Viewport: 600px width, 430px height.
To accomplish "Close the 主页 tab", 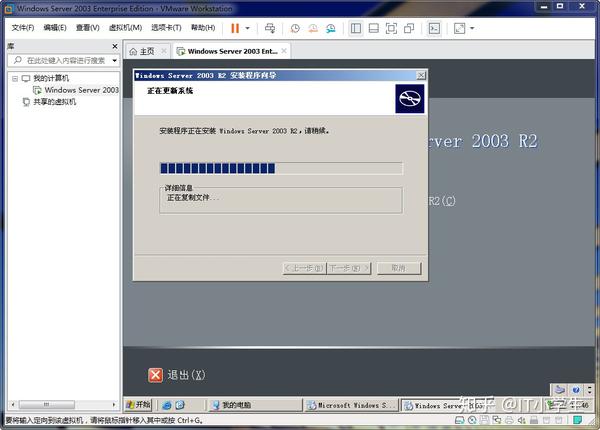I will [x=164, y=50].
